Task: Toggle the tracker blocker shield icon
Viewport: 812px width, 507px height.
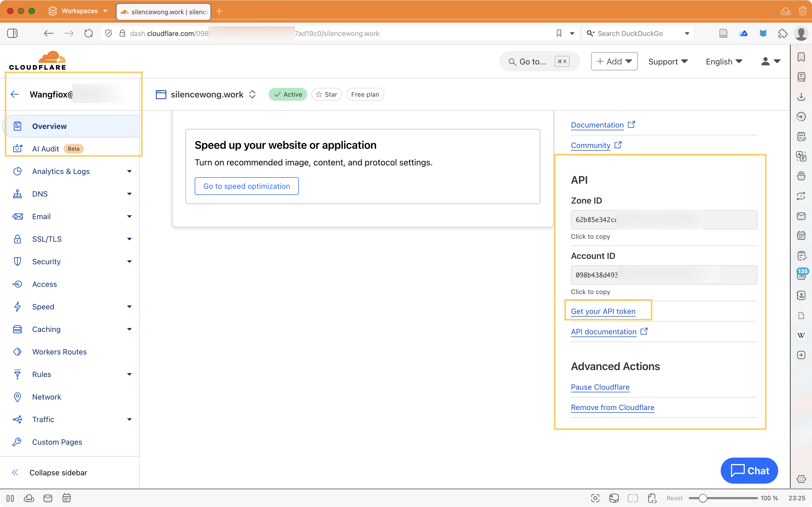Action: tap(108, 33)
